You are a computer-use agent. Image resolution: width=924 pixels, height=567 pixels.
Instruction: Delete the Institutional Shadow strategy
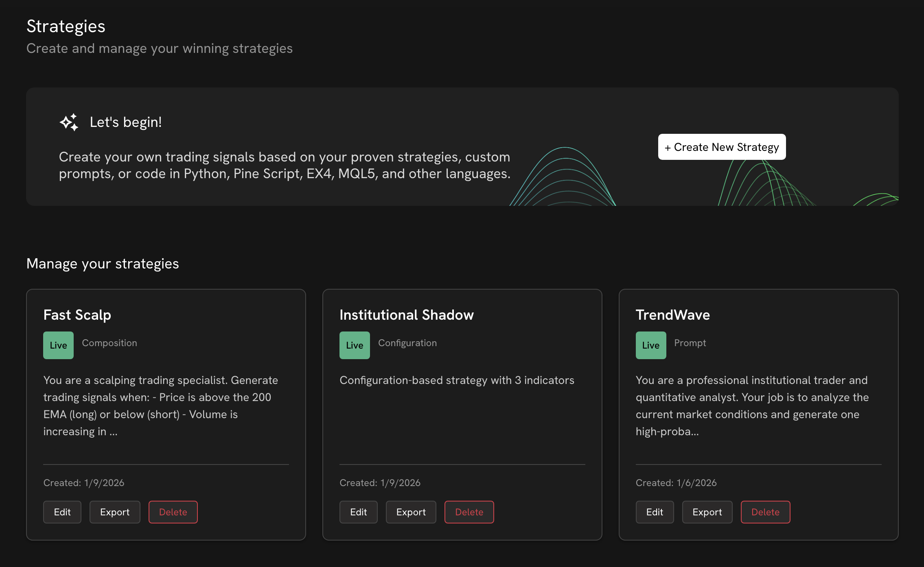point(469,512)
